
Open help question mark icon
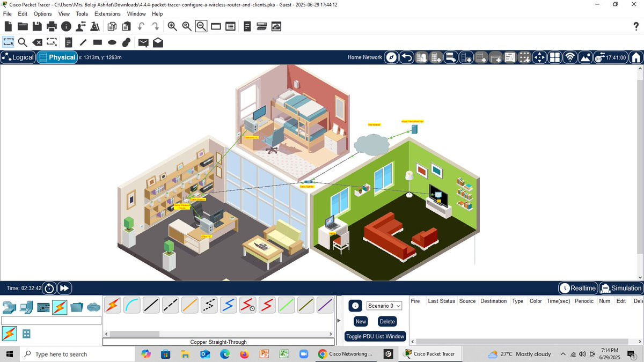tap(636, 26)
